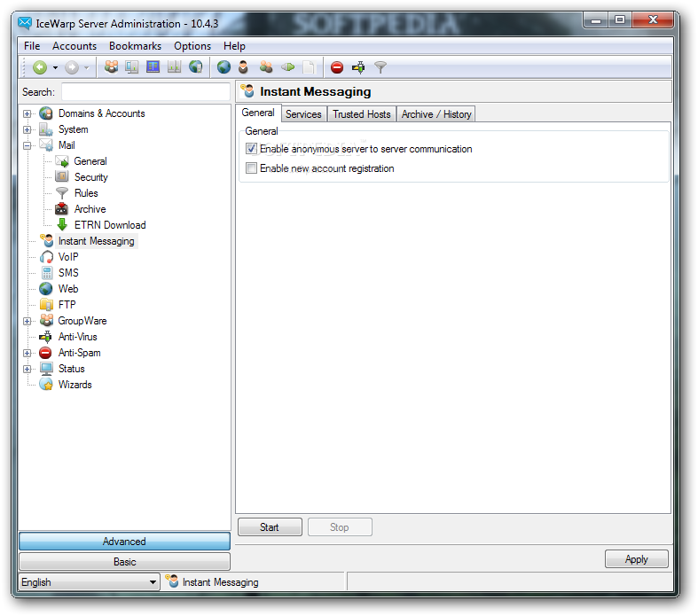Open the English language dropdown

point(89,581)
